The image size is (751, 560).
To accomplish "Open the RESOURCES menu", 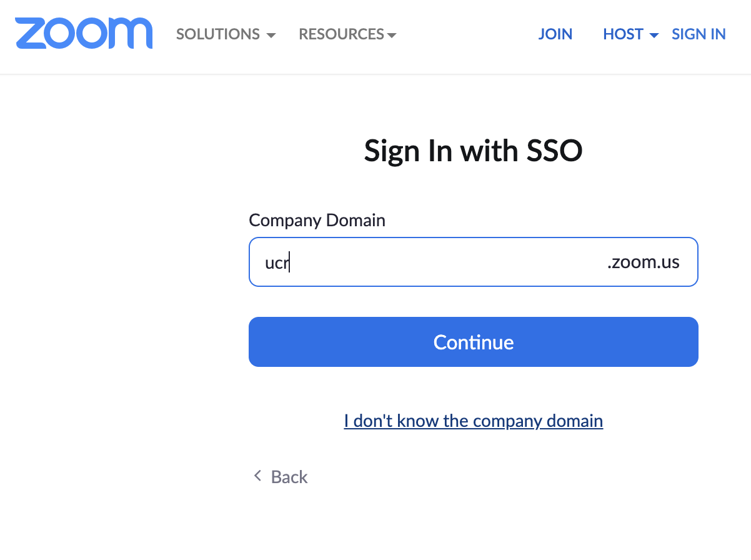I will (347, 34).
